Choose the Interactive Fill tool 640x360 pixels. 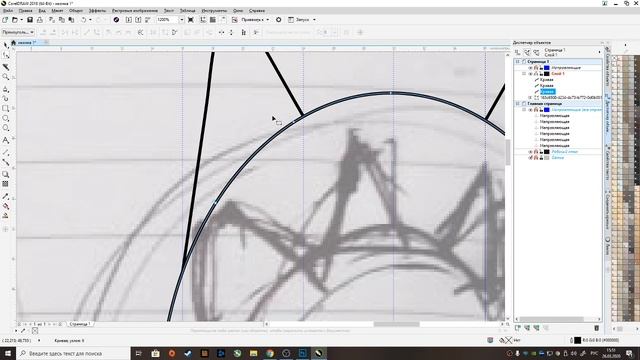tap(5, 206)
